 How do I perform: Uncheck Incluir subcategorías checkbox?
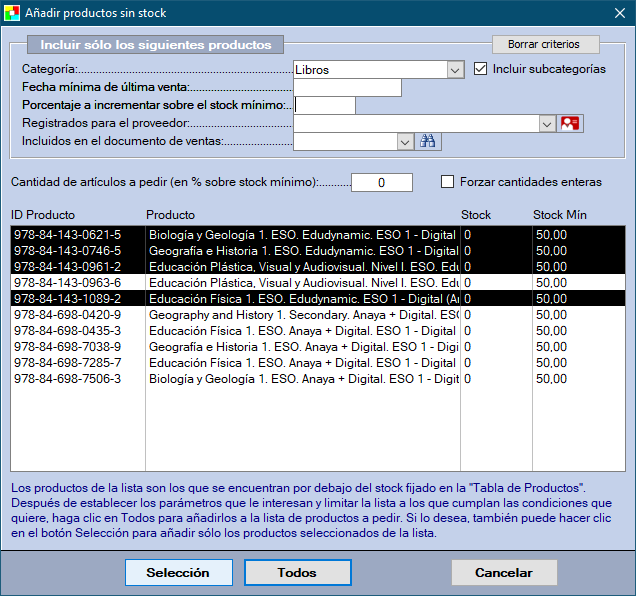tap(481, 69)
